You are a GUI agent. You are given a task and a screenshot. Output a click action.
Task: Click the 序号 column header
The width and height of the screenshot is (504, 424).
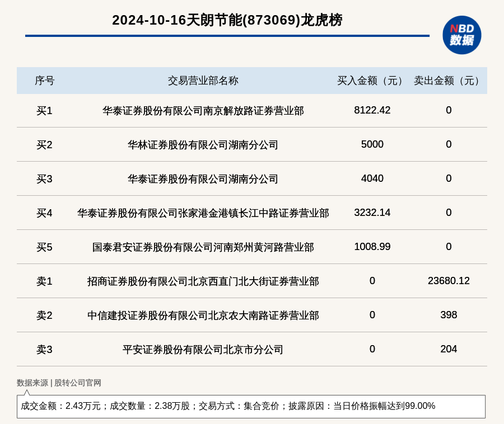[x=45, y=81]
